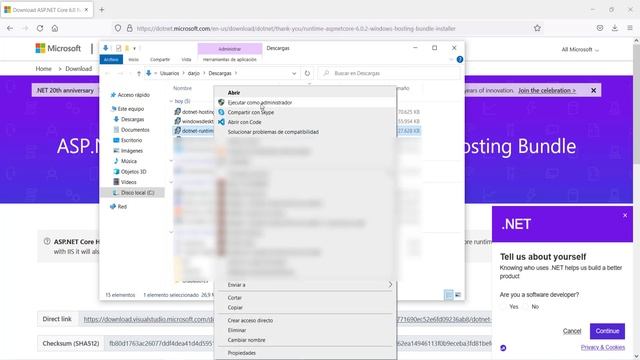Choose Copiar in context menu
The width and height of the screenshot is (640, 360).
(x=305, y=307)
